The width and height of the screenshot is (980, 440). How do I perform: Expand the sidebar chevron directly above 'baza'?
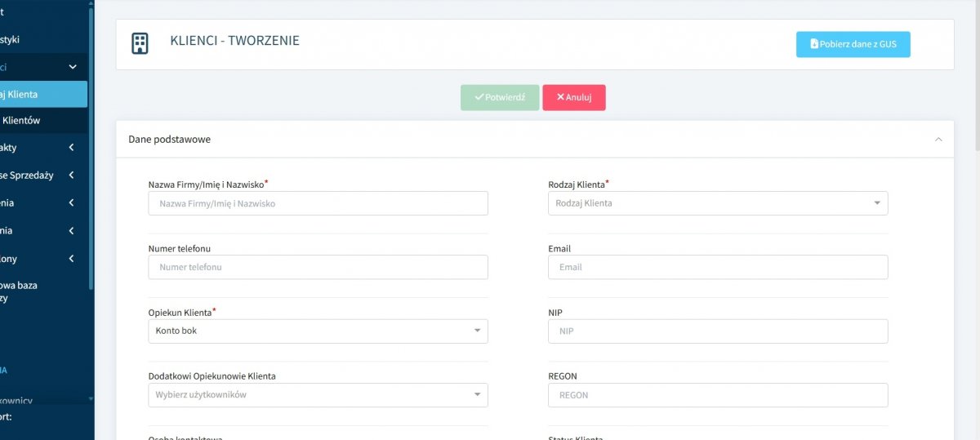[72, 259]
